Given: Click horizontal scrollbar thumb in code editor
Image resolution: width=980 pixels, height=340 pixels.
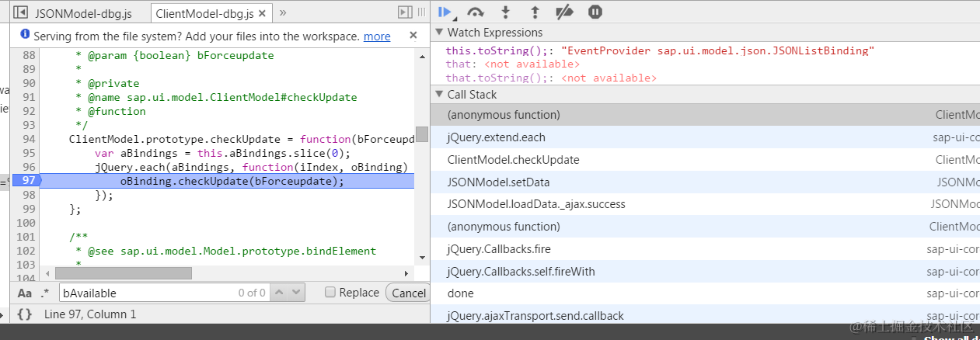Looking at the screenshot, I should (123, 273).
